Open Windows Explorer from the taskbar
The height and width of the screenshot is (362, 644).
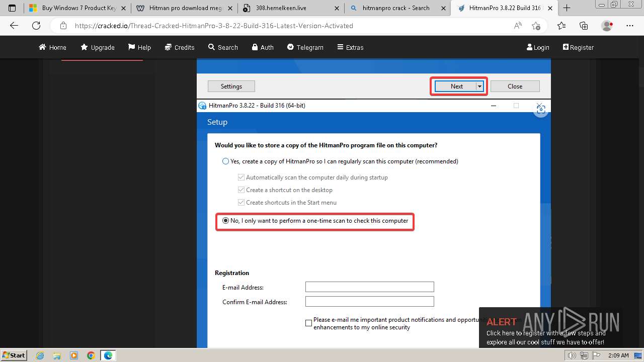pyautogui.click(x=57, y=355)
